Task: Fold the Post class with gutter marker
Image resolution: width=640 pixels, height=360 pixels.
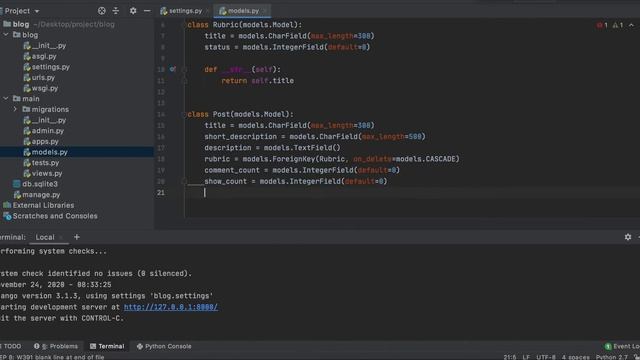Action: click(184, 114)
